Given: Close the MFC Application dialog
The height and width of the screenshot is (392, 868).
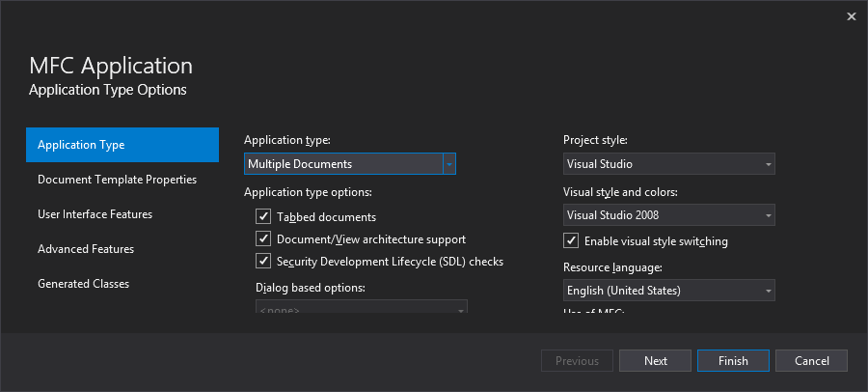Looking at the screenshot, I should click(851, 15).
